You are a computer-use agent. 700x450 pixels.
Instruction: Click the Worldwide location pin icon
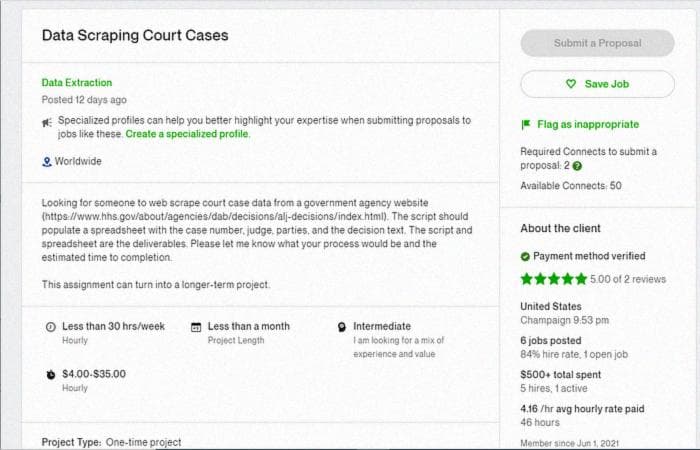(x=46, y=162)
